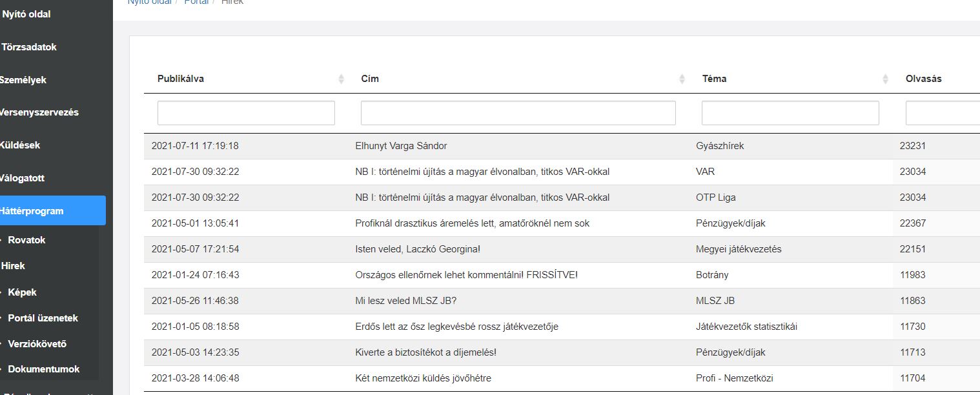Select row titled Elhunyt Varga Sándor

coord(562,146)
